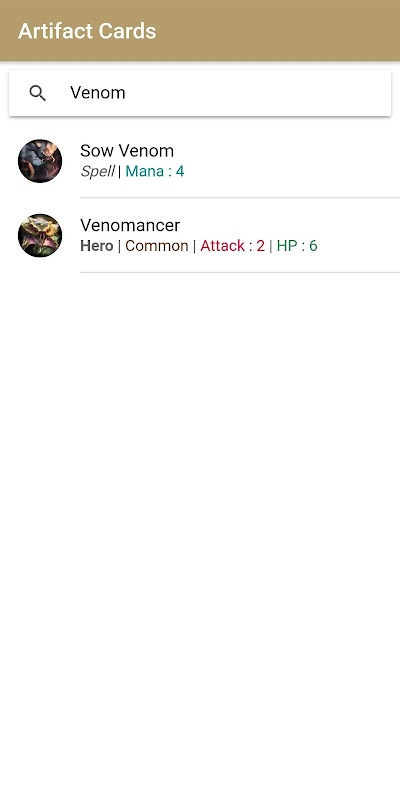
Task: Tap the red "Attack : 2" stat
Action: click(x=232, y=246)
